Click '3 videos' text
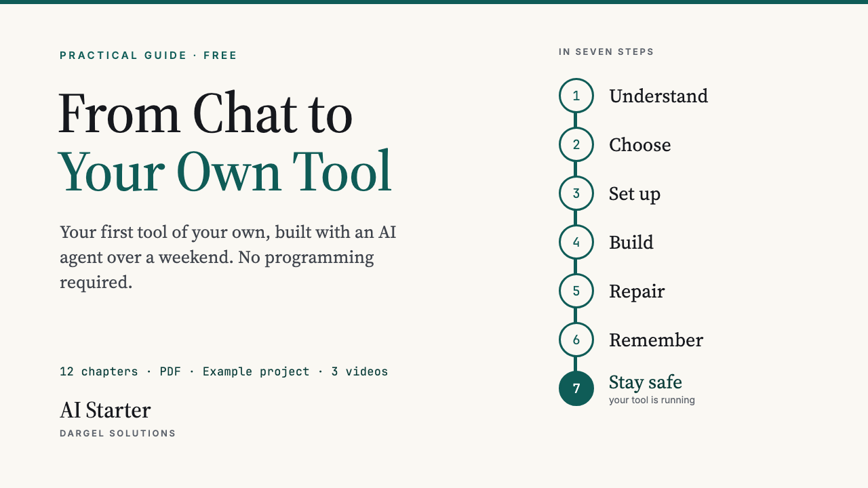This screenshot has width=868, height=488. point(359,371)
